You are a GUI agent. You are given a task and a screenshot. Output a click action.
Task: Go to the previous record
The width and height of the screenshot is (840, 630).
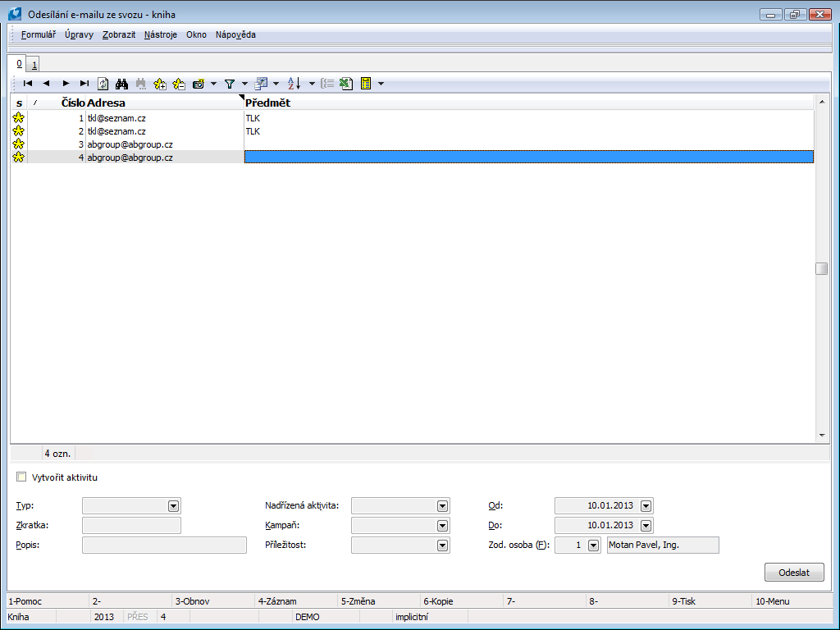pyautogui.click(x=46, y=83)
